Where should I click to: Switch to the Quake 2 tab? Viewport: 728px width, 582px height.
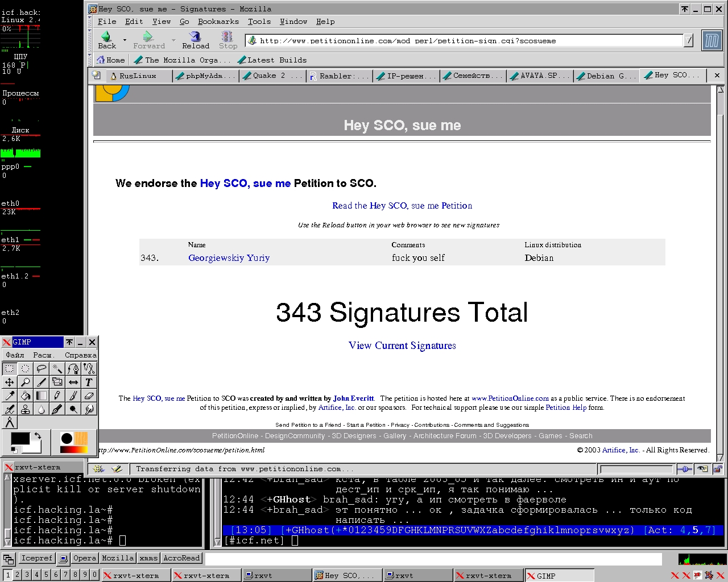point(272,76)
